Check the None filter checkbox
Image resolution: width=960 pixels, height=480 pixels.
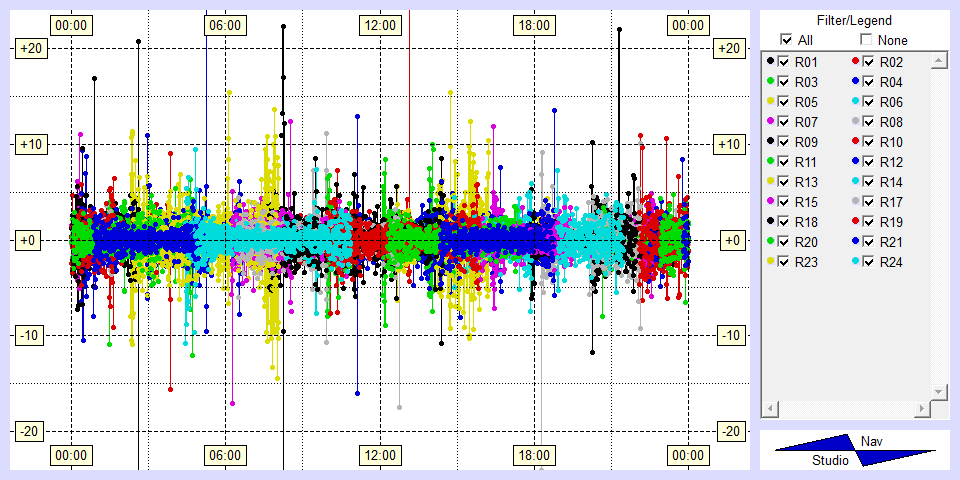point(866,40)
